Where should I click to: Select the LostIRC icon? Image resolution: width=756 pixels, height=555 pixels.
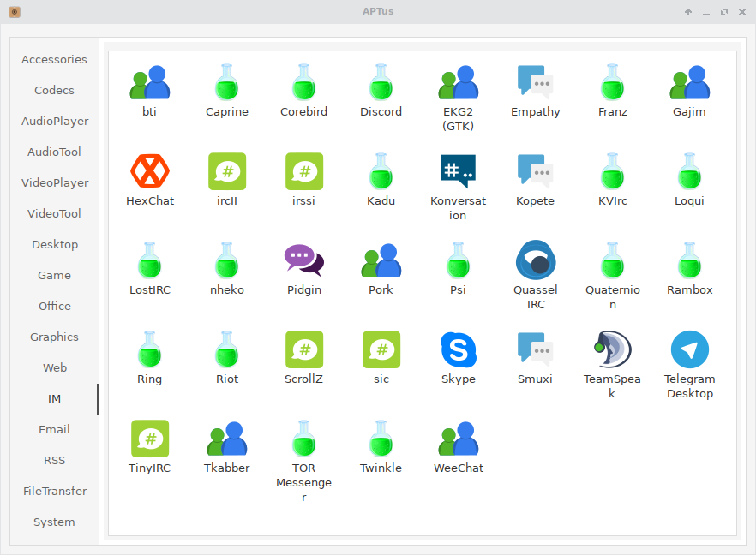149,260
